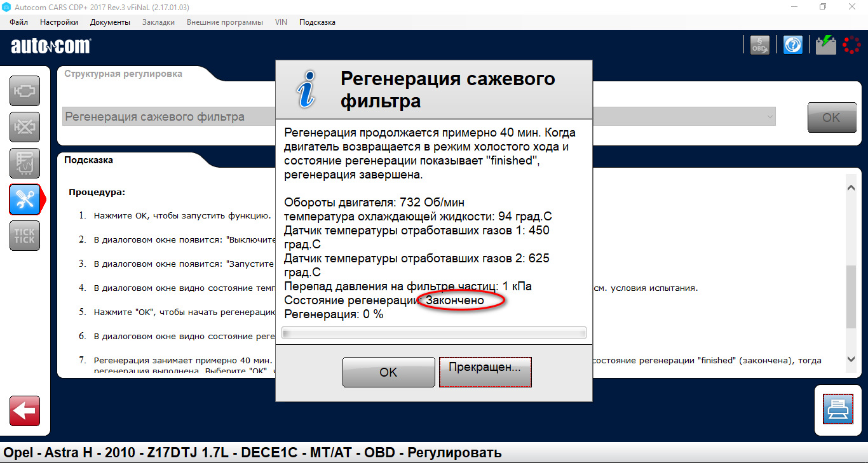Image resolution: width=868 pixels, height=463 pixels.
Task: Click the scroll up arrow of Подсказка panel
Action: coord(851,187)
